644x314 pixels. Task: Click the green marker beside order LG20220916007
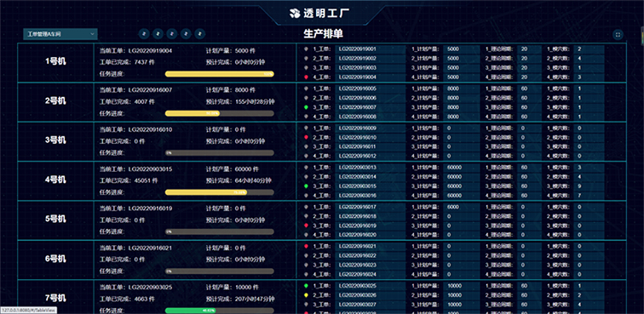[x=306, y=107]
